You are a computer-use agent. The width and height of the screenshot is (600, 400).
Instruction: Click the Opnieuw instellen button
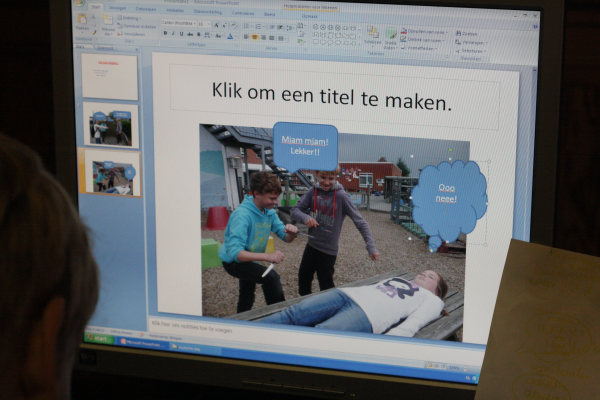(x=137, y=27)
